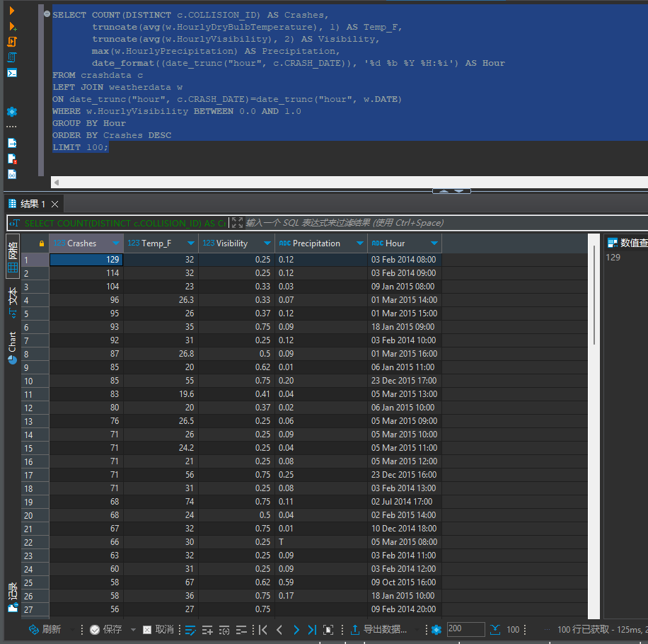Click the results grid vertical scrollbar
The height and width of the screenshot is (644, 648).
point(594,294)
